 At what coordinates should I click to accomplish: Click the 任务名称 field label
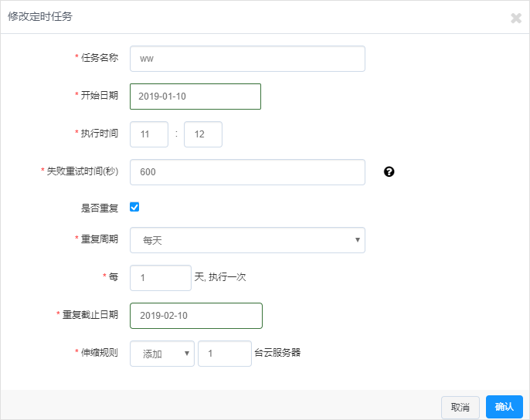(x=99, y=57)
